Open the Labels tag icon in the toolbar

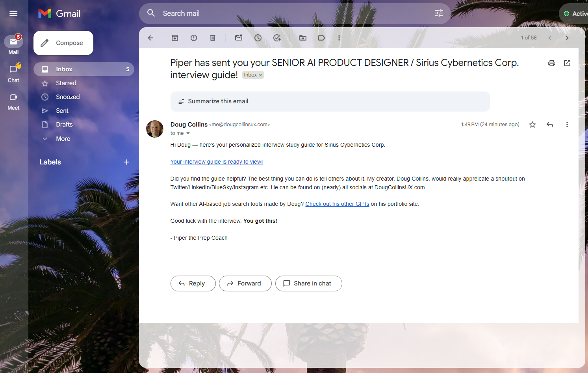point(322,38)
